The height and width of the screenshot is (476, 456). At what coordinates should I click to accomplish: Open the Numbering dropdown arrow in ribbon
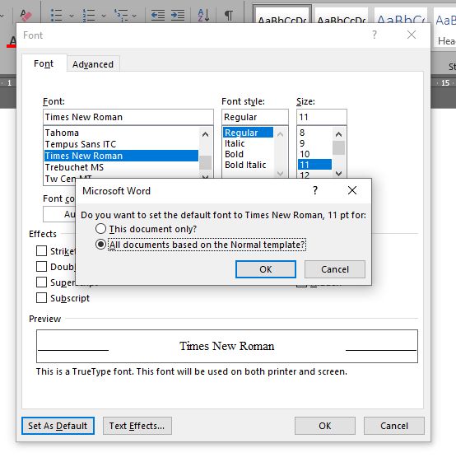click(x=104, y=15)
